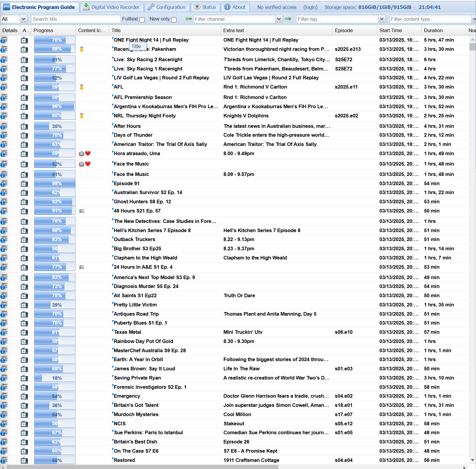Sort by Extra text column header
476x469 pixels.
click(276, 30)
